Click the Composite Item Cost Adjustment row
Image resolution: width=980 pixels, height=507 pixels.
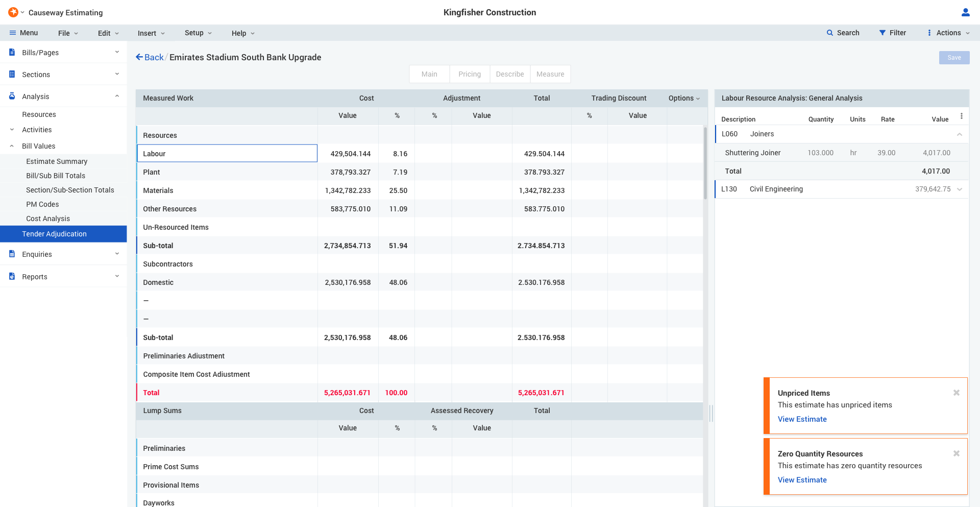point(419,374)
